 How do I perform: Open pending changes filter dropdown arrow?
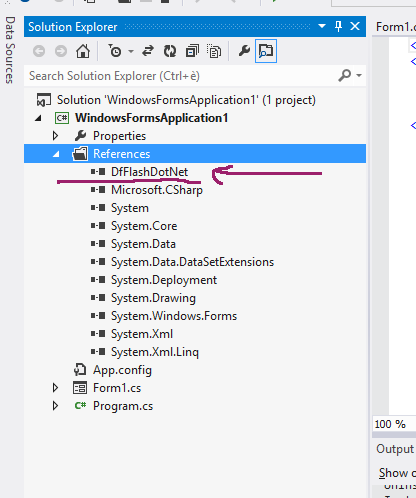(x=131, y=51)
